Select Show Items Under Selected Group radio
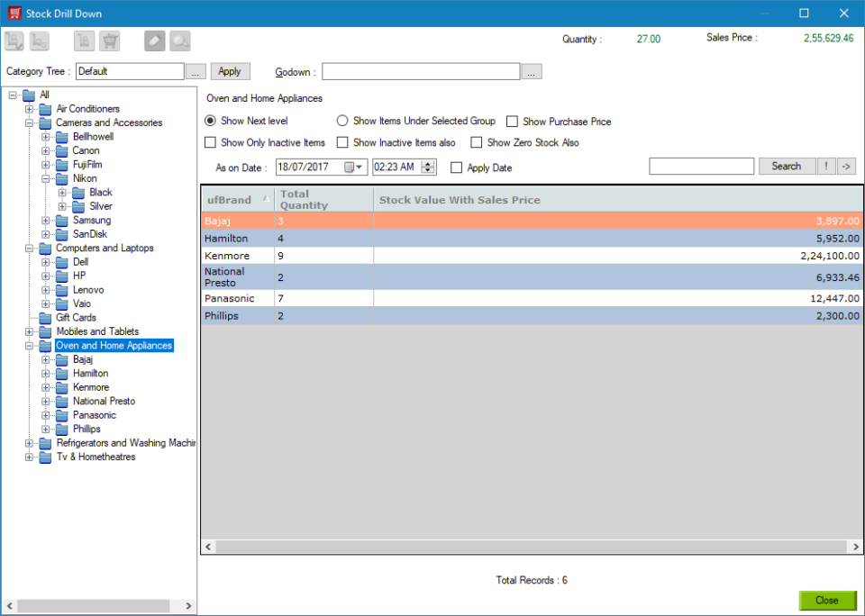This screenshot has width=865, height=616. pyautogui.click(x=342, y=120)
